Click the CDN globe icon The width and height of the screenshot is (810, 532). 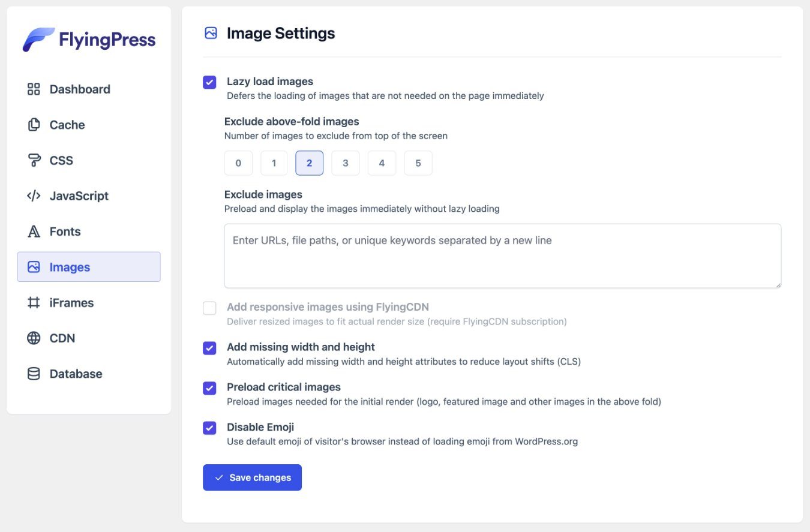tap(34, 338)
